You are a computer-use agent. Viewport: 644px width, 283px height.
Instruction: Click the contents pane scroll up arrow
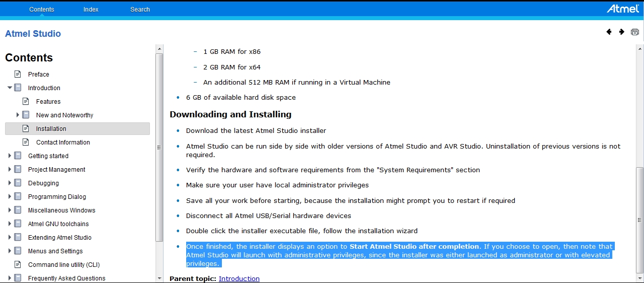159,48
